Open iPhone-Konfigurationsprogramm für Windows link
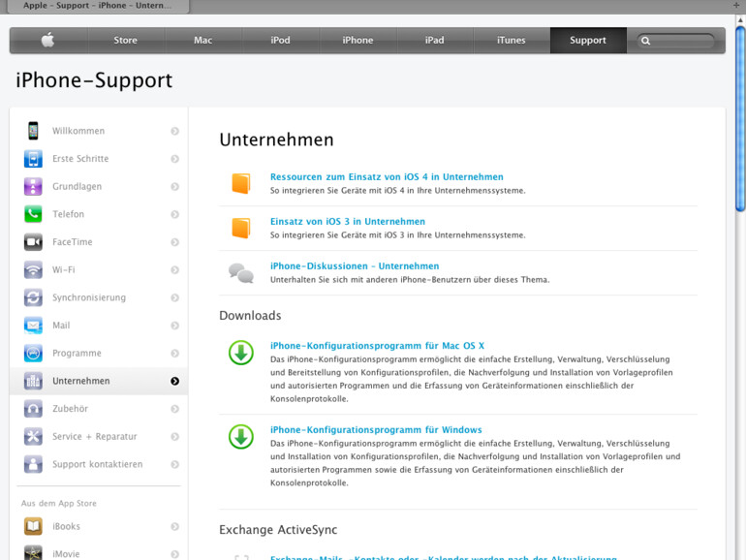 click(x=376, y=430)
